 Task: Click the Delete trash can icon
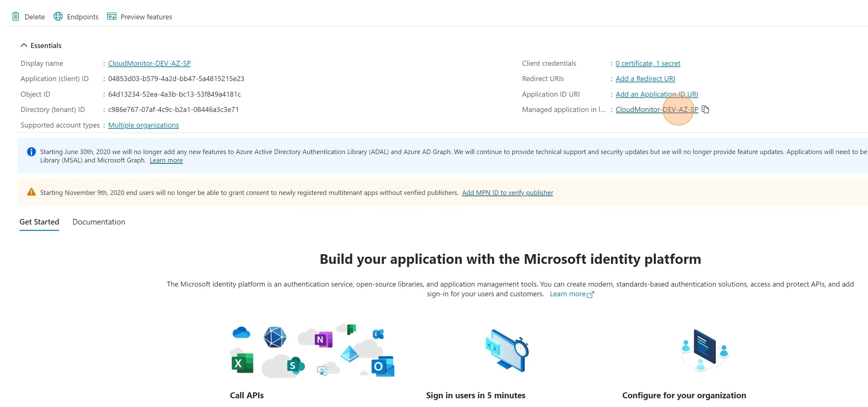(x=16, y=17)
